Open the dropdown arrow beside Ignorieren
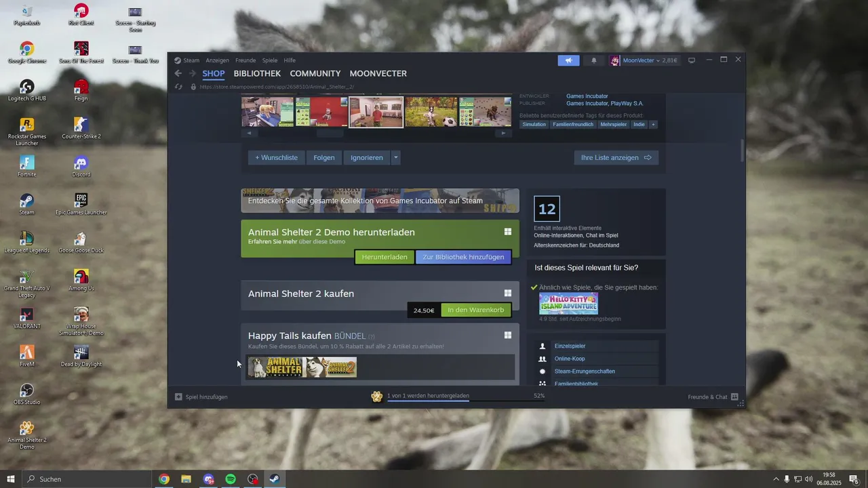This screenshot has height=488, width=868. (396, 157)
